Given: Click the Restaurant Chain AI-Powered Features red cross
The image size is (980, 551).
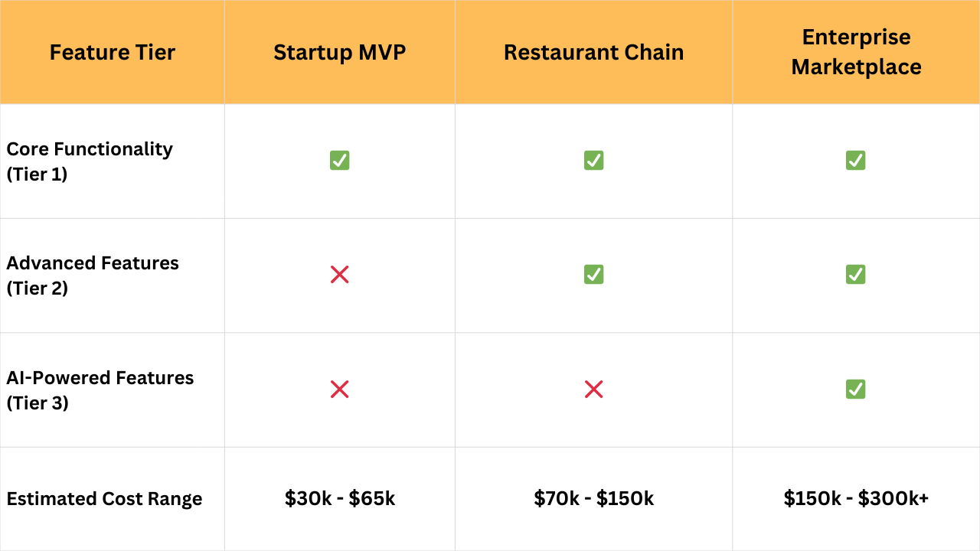Looking at the screenshot, I should pos(593,390).
